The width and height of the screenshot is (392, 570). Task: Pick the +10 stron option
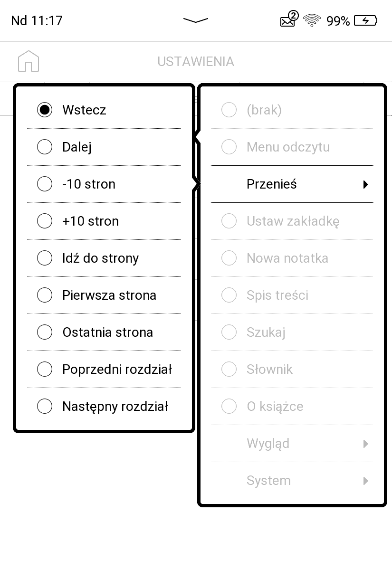tap(104, 221)
